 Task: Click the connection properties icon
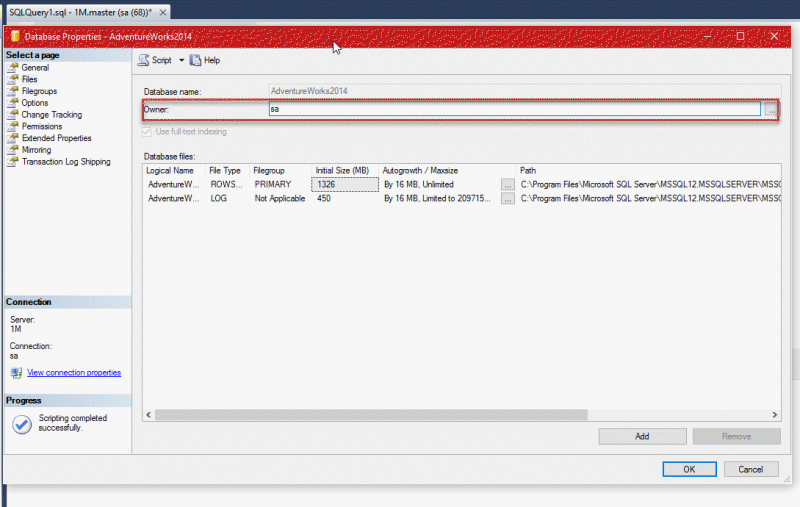[16, 373]
